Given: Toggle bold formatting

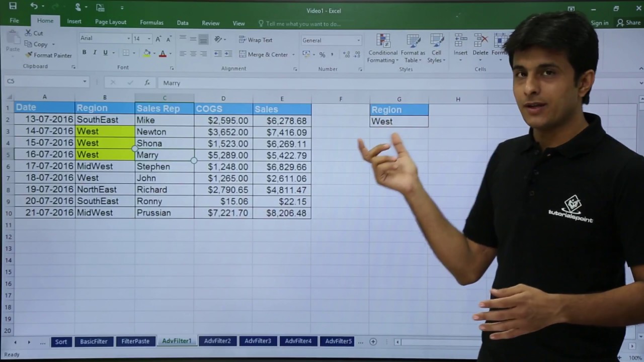Looking at the screenshot, I should click(x=84, y=53).
